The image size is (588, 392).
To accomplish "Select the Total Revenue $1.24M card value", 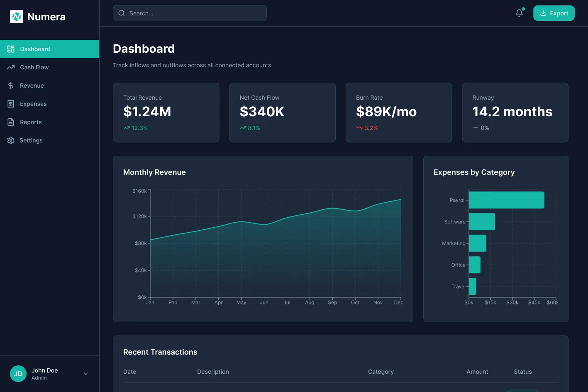I will (147, 112).
